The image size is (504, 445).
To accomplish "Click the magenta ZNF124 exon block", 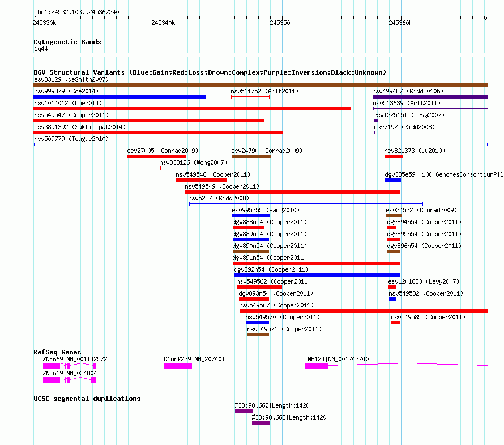I will tap(317, 366).
